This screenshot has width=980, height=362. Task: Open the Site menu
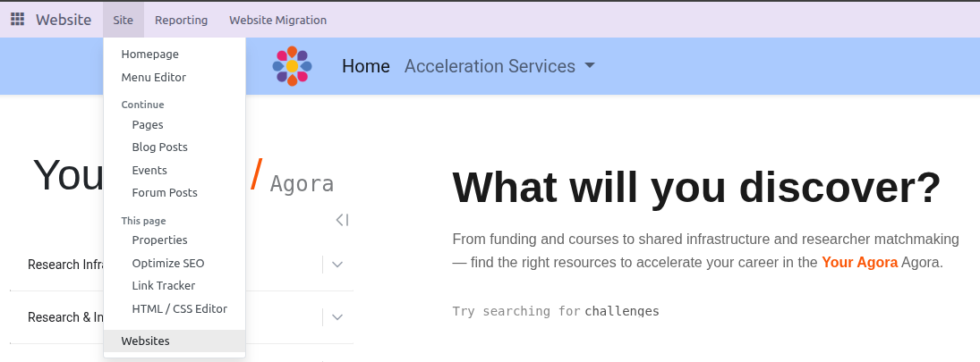123,20
